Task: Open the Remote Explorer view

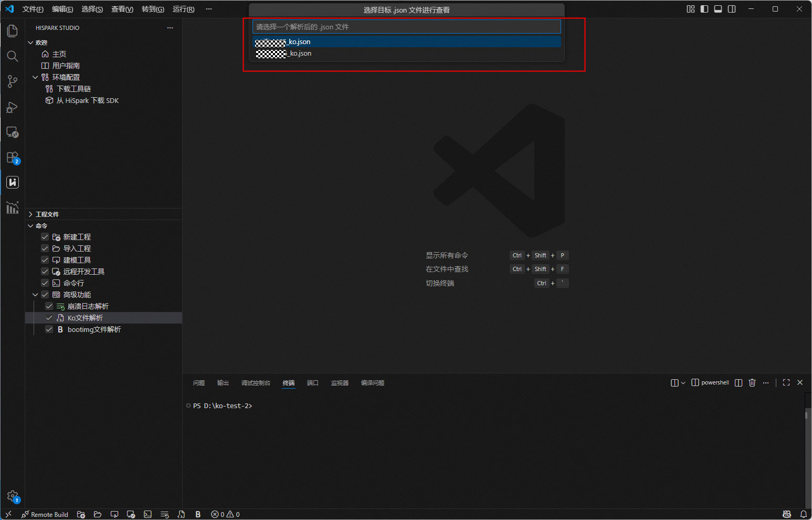Action: tap(13, 132)
